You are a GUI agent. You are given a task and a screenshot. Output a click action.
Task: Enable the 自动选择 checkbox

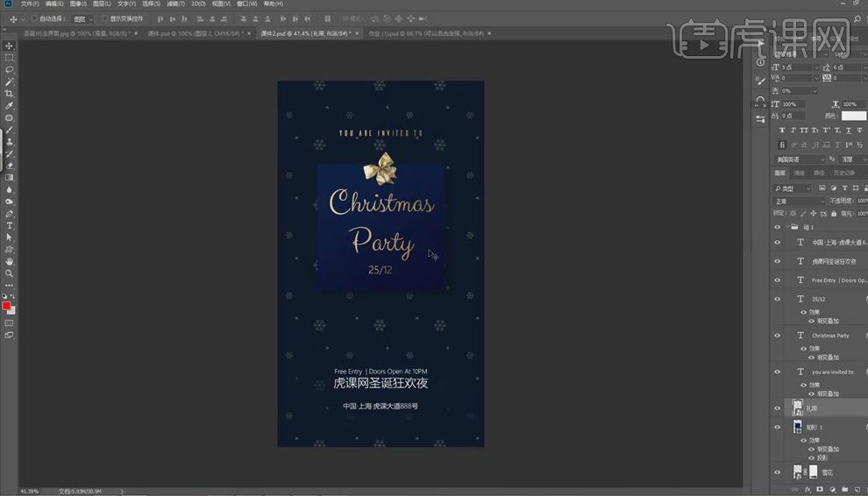(34, 18)
